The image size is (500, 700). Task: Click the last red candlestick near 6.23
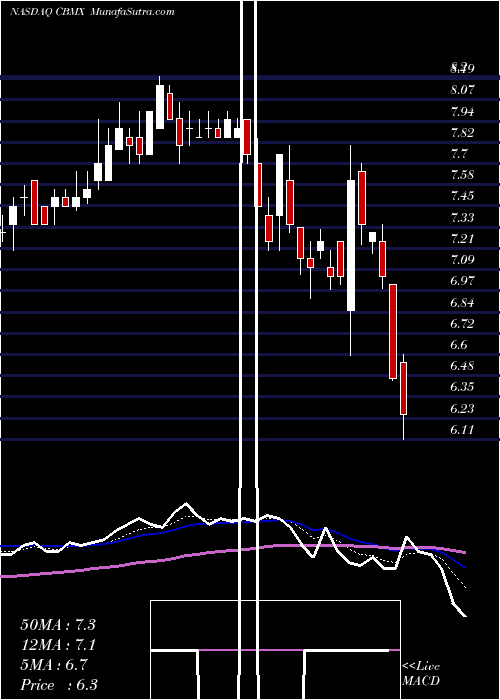pos(404,388)
